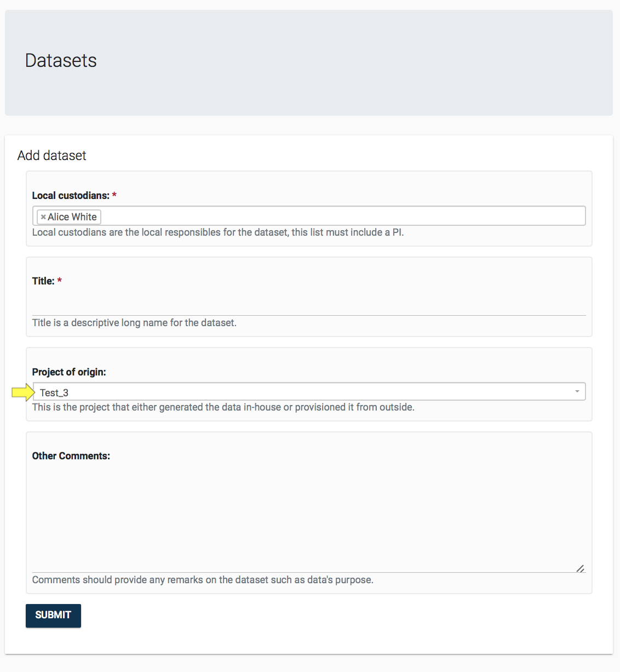Grab the comments textarea resize handle

pos(580,568)
